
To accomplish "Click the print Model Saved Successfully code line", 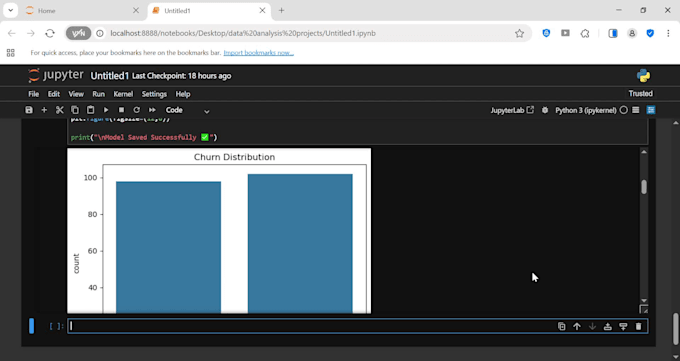I will tap(144, 138).
